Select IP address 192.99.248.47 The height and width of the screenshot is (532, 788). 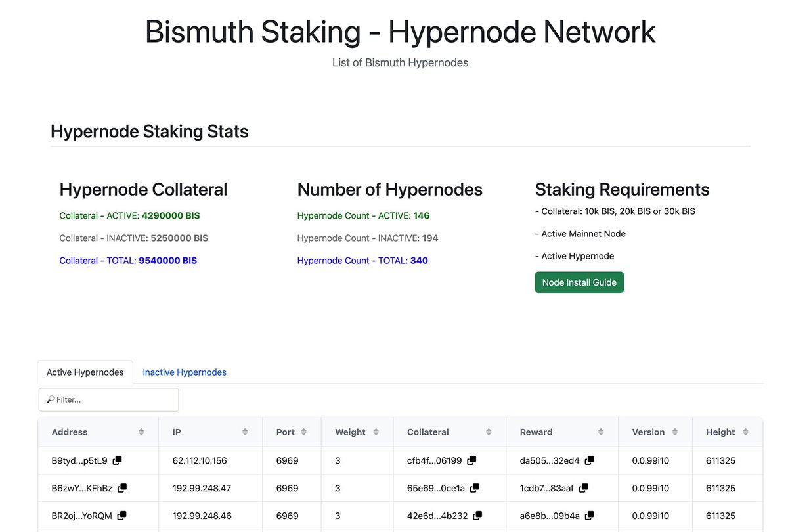(x=202, y=489)
